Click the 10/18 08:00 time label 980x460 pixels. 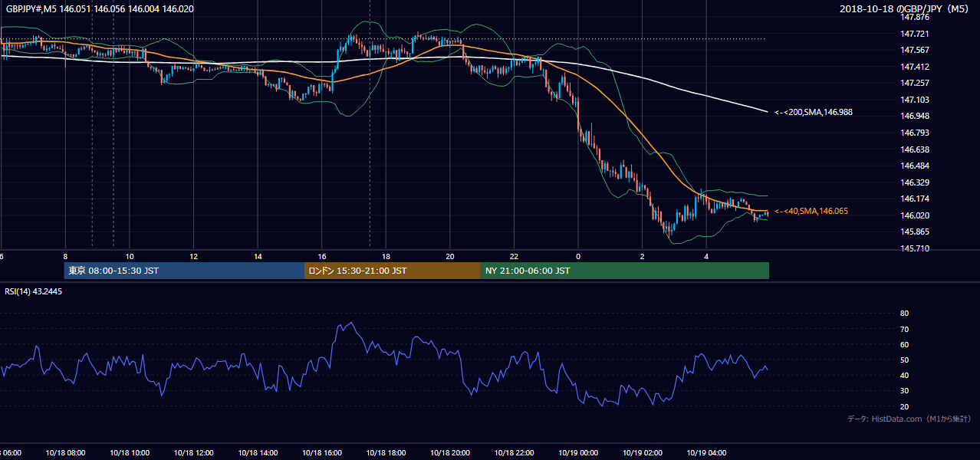pyautogui.click(x=65, y=452)
